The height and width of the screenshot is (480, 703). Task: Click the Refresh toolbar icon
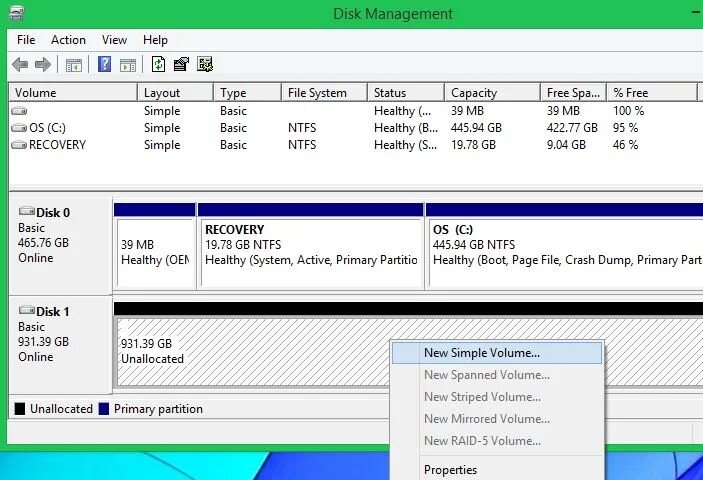click(158, 64)
